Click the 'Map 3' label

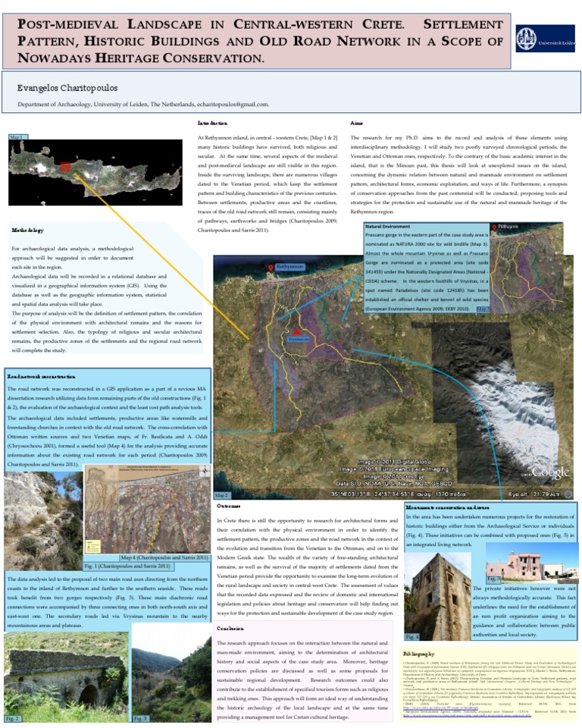(x=483, y=309)
